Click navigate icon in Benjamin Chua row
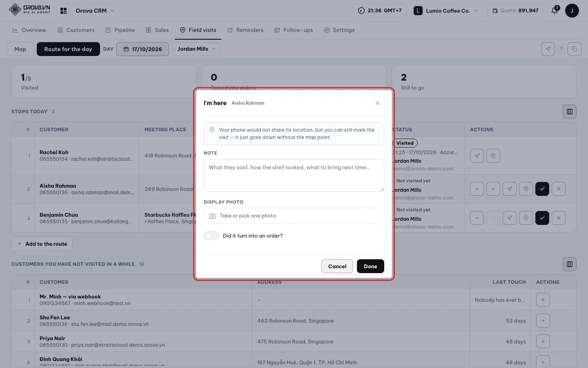588x368 pixels. pyautogui.click(x=510, y=218)
